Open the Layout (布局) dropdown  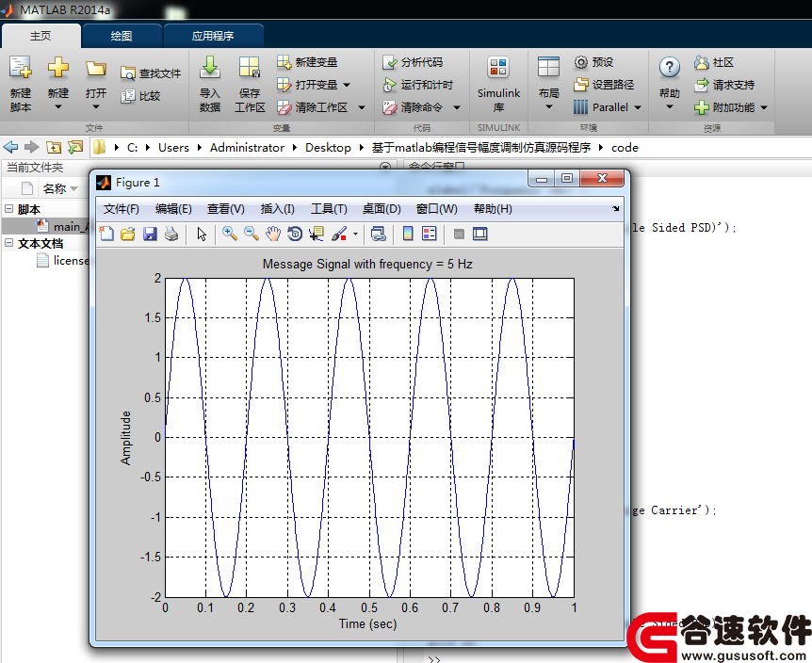pyautogui.click(x=549, y=107)
